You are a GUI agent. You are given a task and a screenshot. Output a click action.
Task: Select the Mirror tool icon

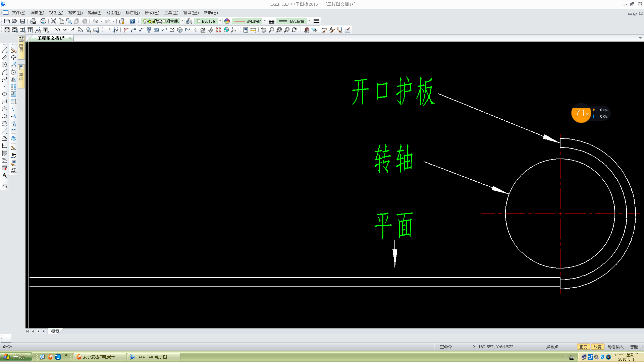[x=13, y=79]
